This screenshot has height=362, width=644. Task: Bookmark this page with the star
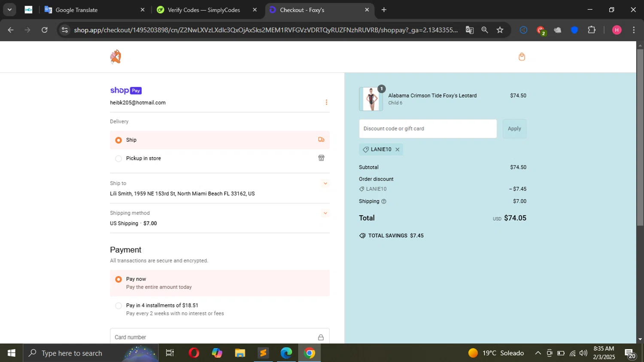click(500, 30)
